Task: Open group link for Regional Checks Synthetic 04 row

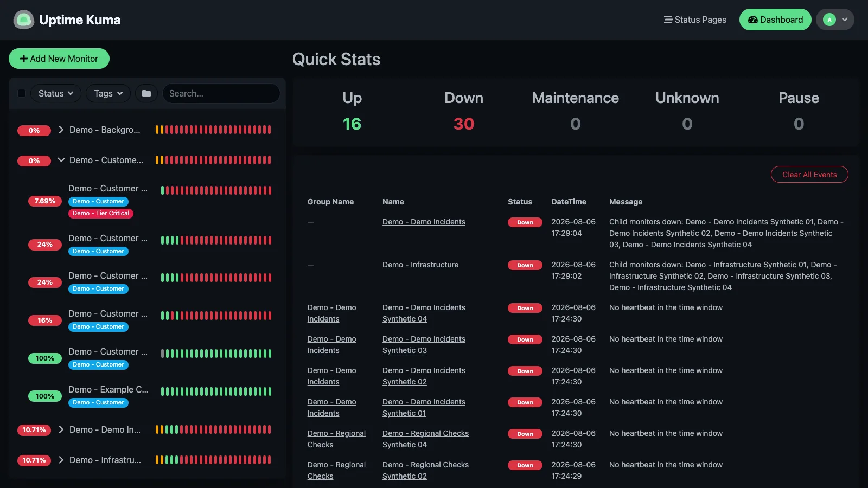Action: [336, 439]
